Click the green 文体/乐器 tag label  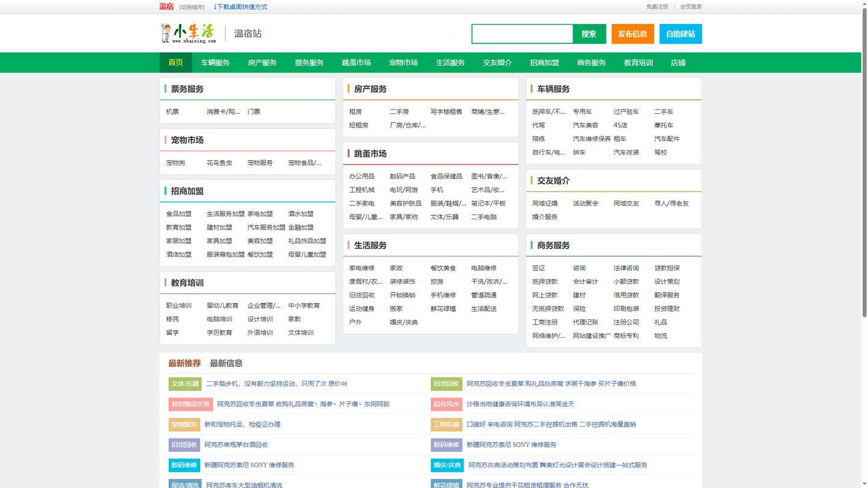(185, 384)
